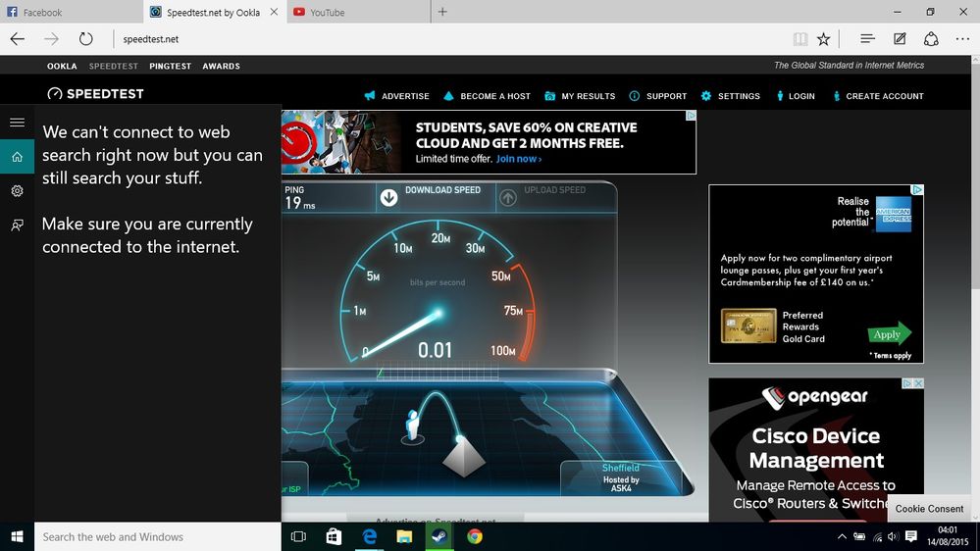
Task: Add page to favorites star
Action: (x=824, y=39)
